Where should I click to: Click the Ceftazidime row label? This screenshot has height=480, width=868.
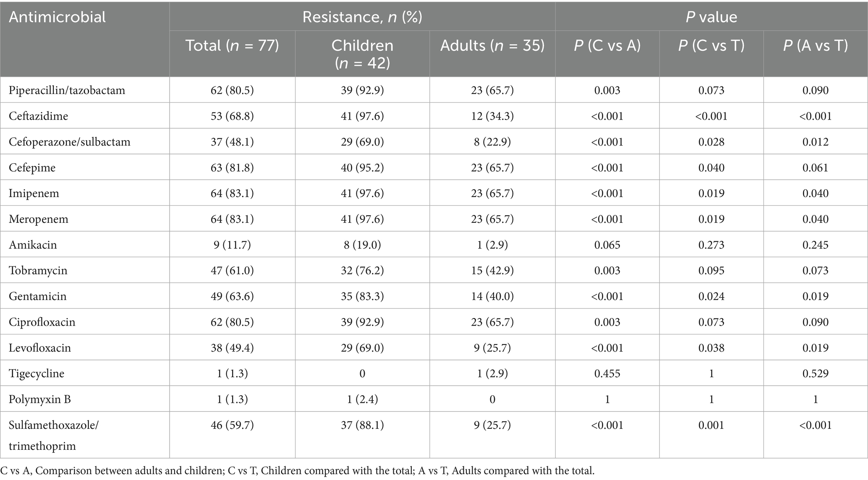[x=38, y=116]
